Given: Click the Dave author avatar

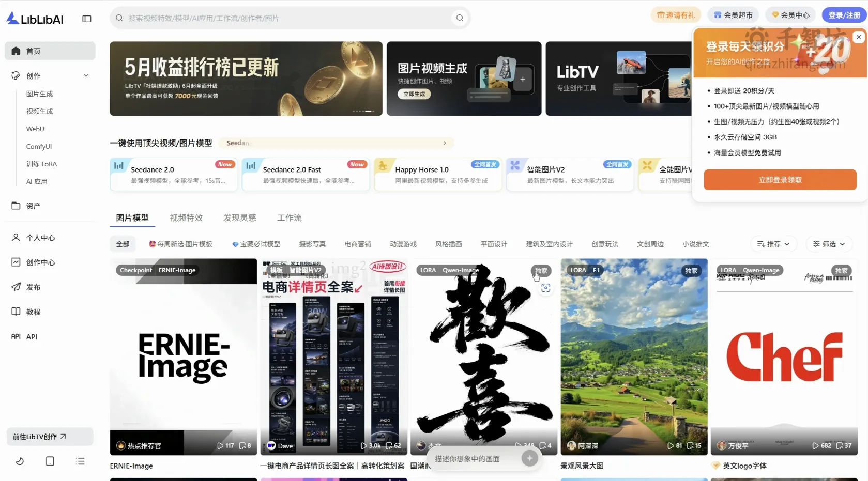Looking at the screenshot, I should point(271,446).
